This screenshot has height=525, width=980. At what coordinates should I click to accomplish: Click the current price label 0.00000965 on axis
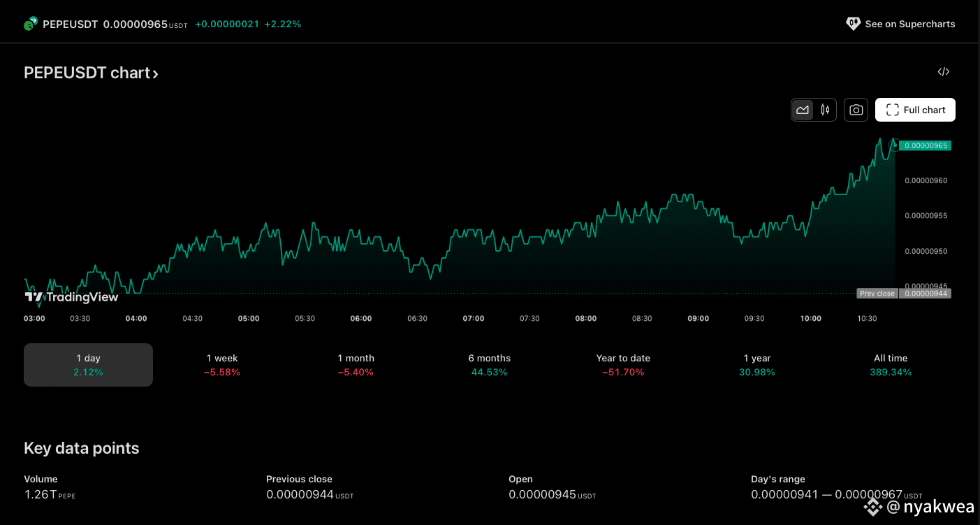point(925,145)
